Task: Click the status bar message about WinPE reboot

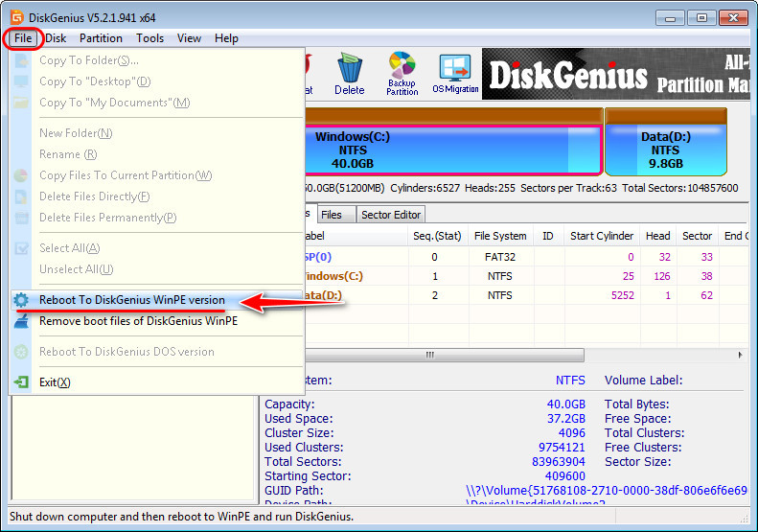Action: click(182, 517)
